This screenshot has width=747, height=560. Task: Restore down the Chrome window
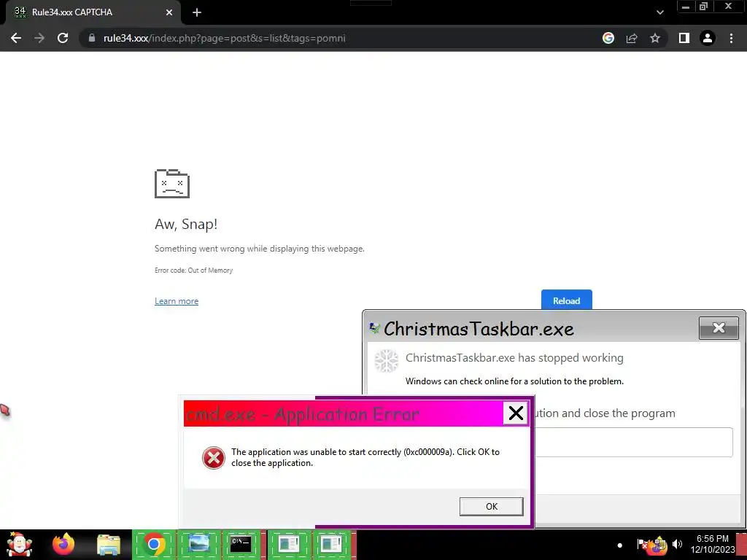pyautogui.click(x=703, y=7)
